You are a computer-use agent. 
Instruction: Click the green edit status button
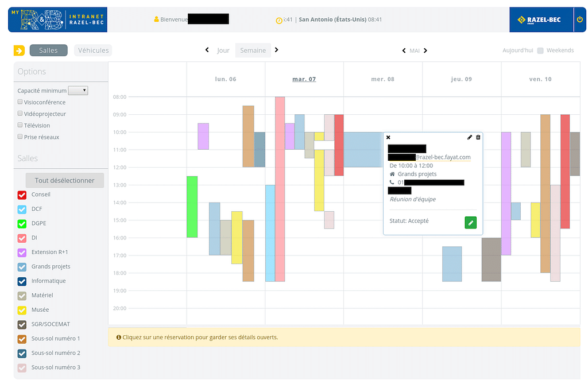[470, 223]
